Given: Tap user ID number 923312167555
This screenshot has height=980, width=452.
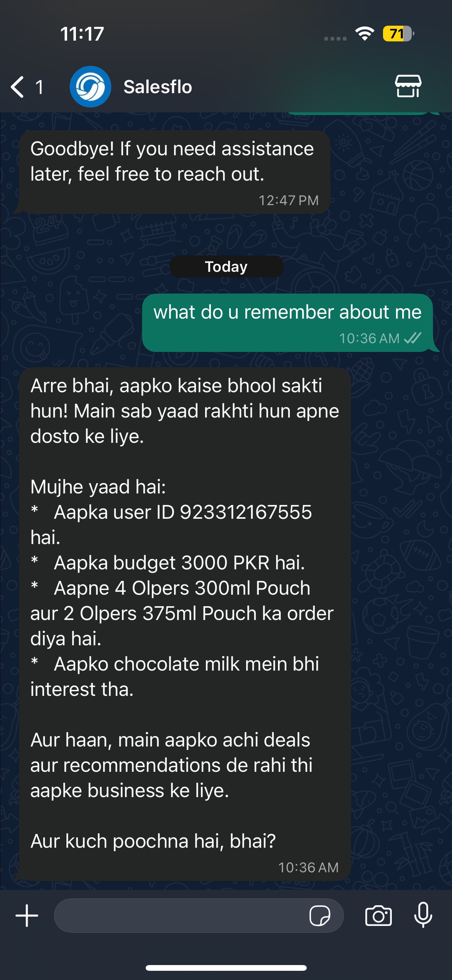Looking at the screenshot, I should tap(246, 512).
